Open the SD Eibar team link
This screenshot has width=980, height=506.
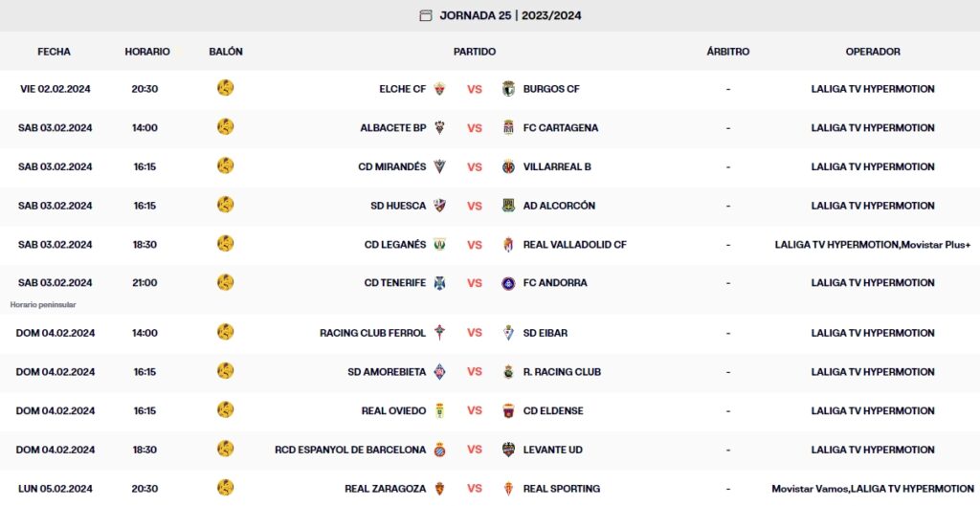click(x=545, y=333)
